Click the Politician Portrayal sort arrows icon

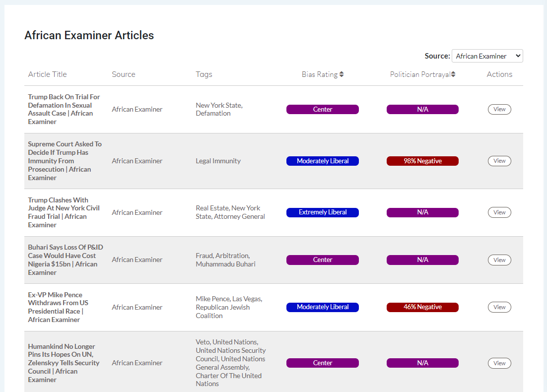pyautogui.click(x=452, y=74)
